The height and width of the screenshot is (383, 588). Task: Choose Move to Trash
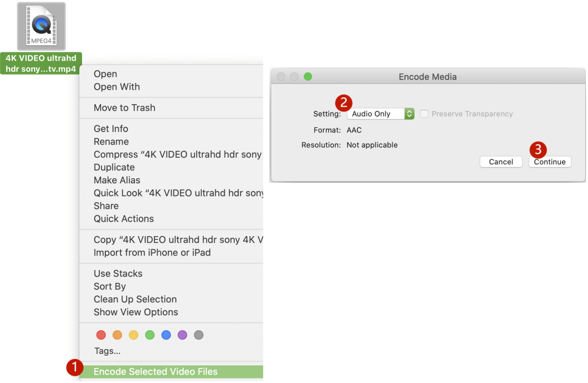pos(124,107)
